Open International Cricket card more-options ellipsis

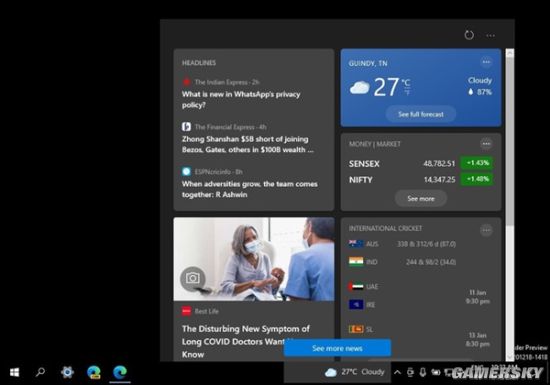(486, 230)
